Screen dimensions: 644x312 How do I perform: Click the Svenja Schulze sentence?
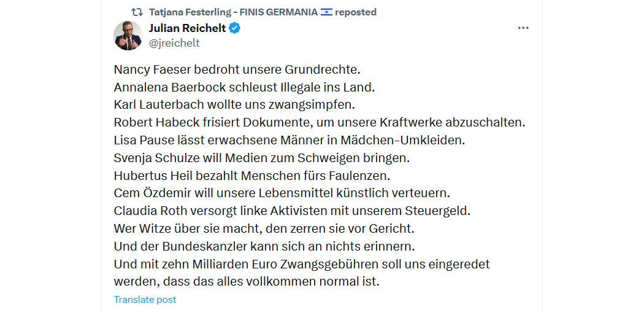point(262,158)
